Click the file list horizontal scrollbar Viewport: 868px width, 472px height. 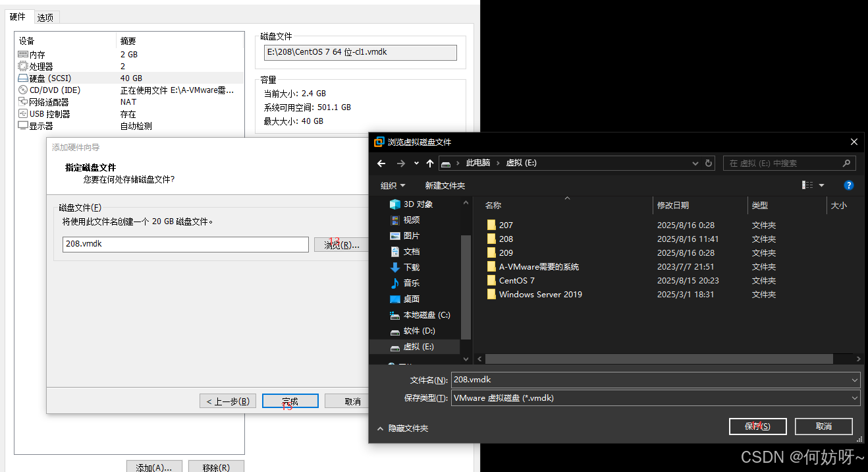coord(659,359)
